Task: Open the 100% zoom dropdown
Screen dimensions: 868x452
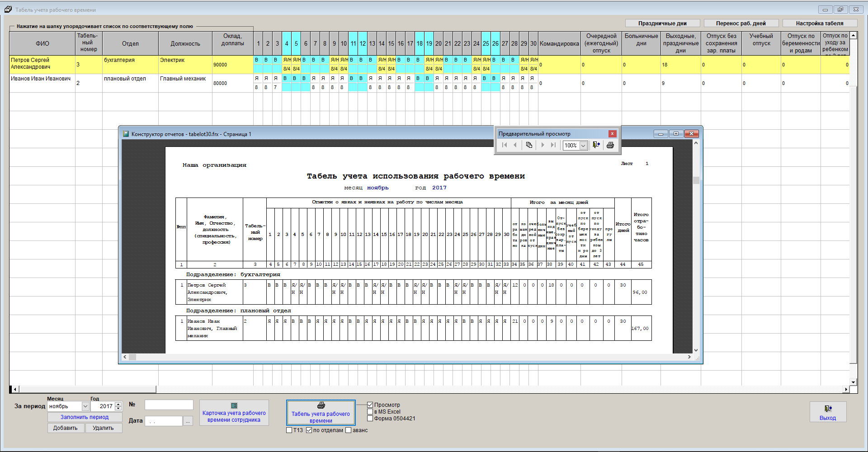Action: click(x=583, y=146)
